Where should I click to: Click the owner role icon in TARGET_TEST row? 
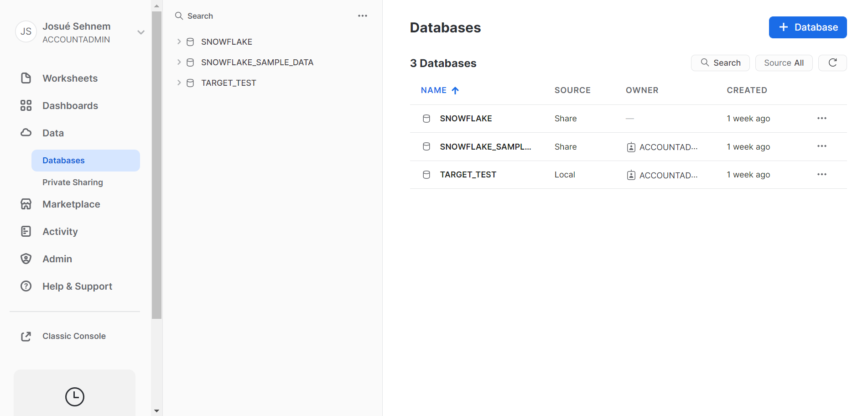631,175
